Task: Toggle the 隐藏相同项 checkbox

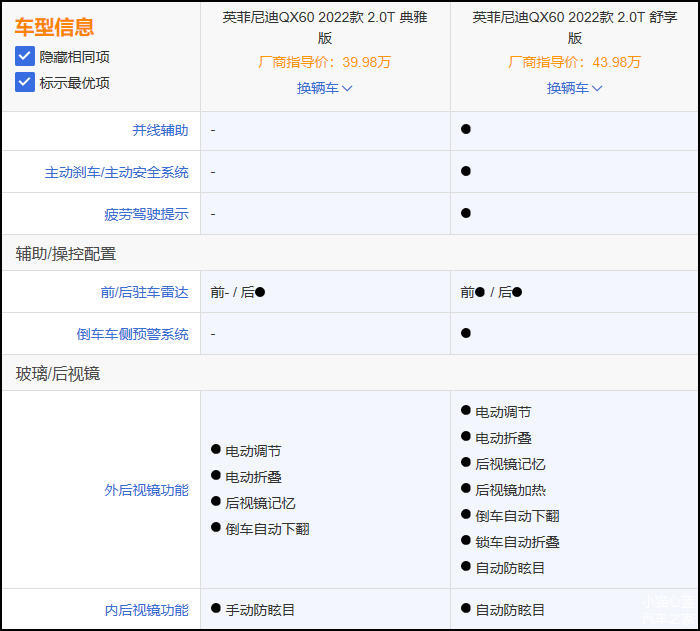Action: (x=25, y=56)
